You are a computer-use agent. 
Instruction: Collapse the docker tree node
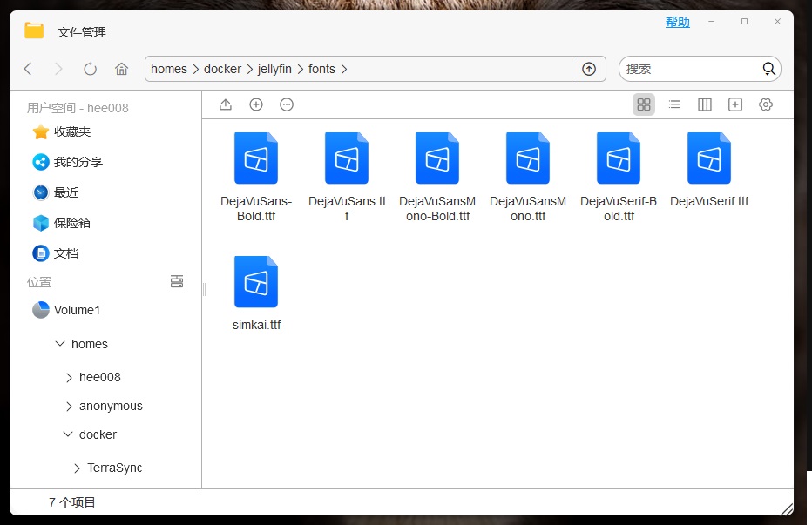tap(68, 434)
